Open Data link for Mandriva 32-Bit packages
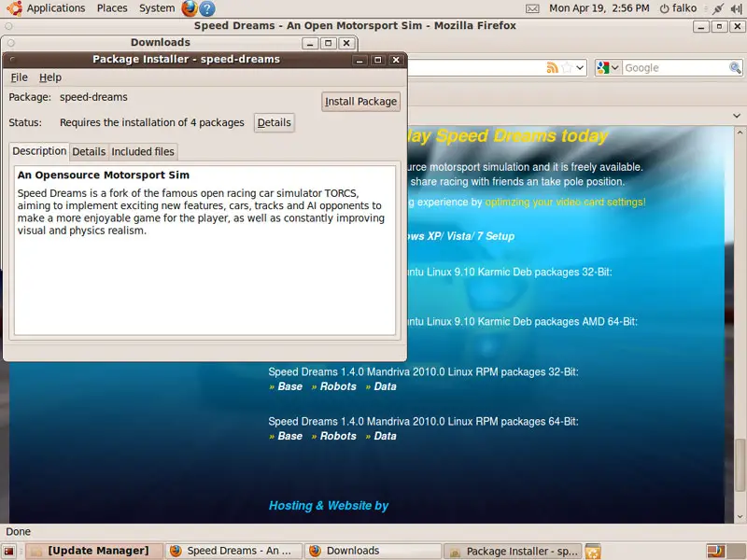The width and height of the screenshot is (747, 560). pos(385,386)
